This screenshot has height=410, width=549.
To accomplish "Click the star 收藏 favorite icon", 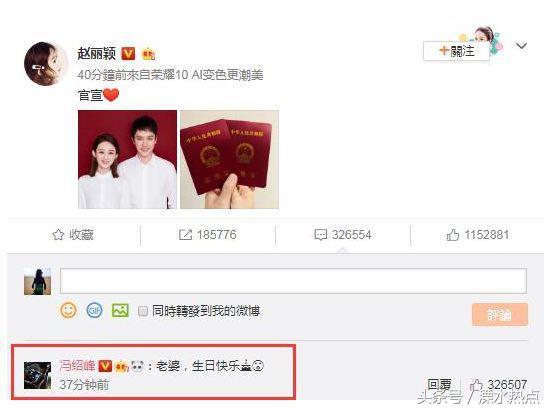I will (x=58, y=235).
